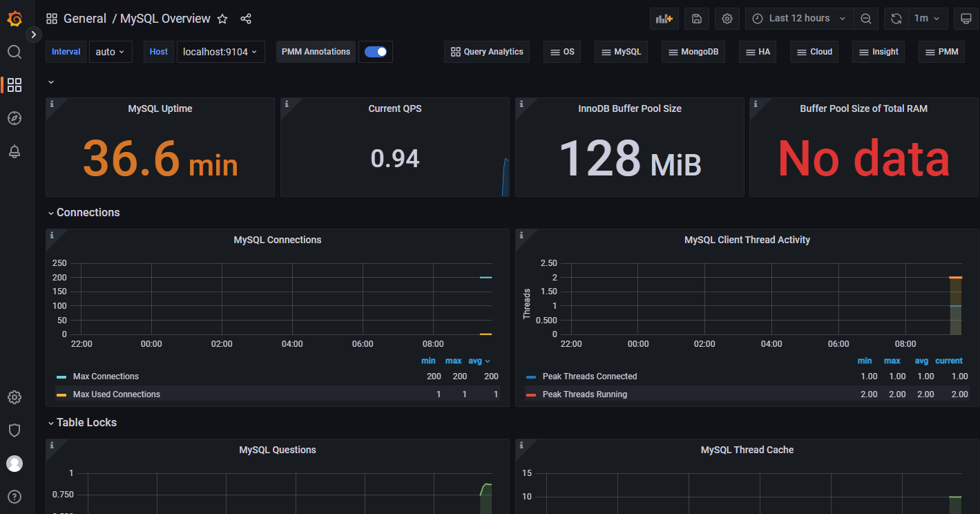The image size is (980, 514).
Task: Mark dashboard as favorite with star
Action: (222, 19)
